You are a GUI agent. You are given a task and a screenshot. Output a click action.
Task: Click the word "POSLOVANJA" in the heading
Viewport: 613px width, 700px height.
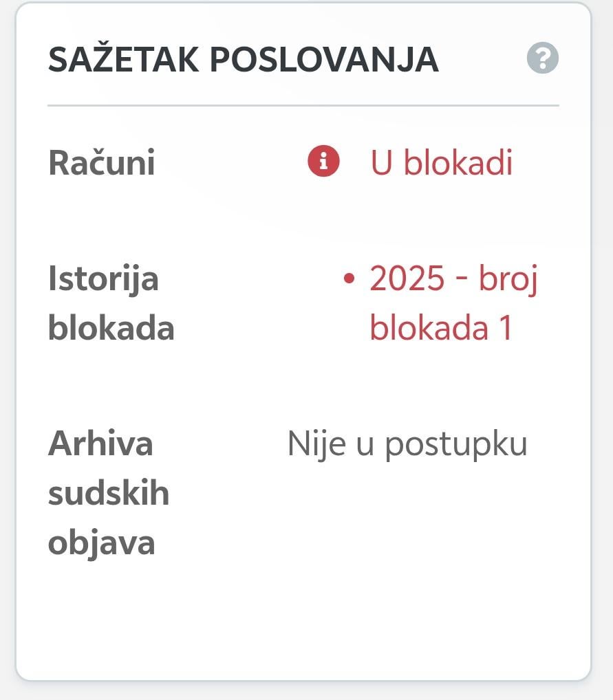pos(323,60)
